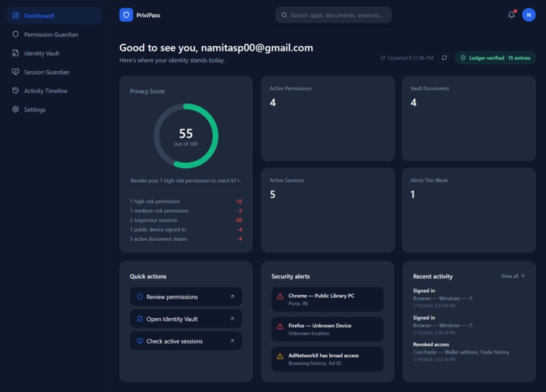Click the round refresh button
The height and width of the screenshot is (392, 546).
(444, 57)
